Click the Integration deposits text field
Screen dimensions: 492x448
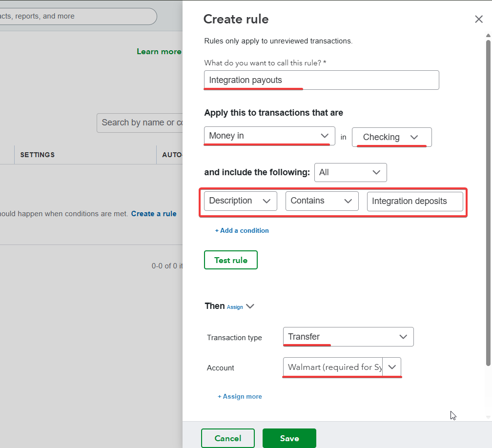[x=414, y=201]
